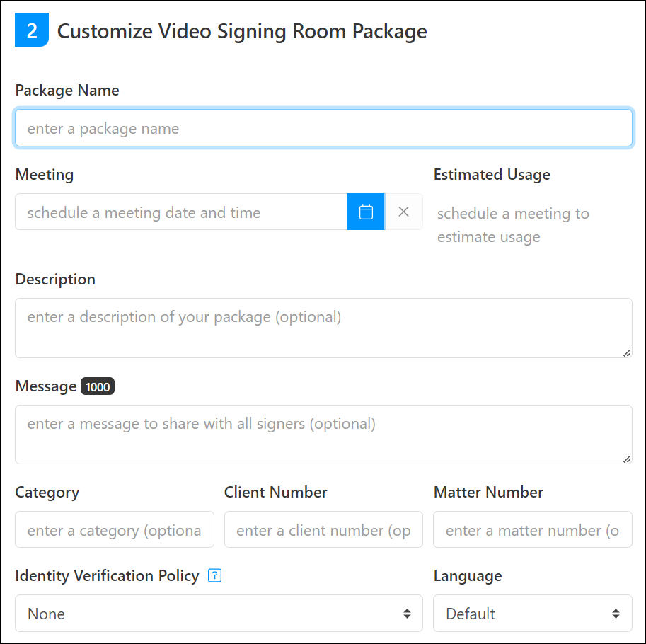Select the Client Number input field
Screen dimensions: 646x644
(323, 529)
